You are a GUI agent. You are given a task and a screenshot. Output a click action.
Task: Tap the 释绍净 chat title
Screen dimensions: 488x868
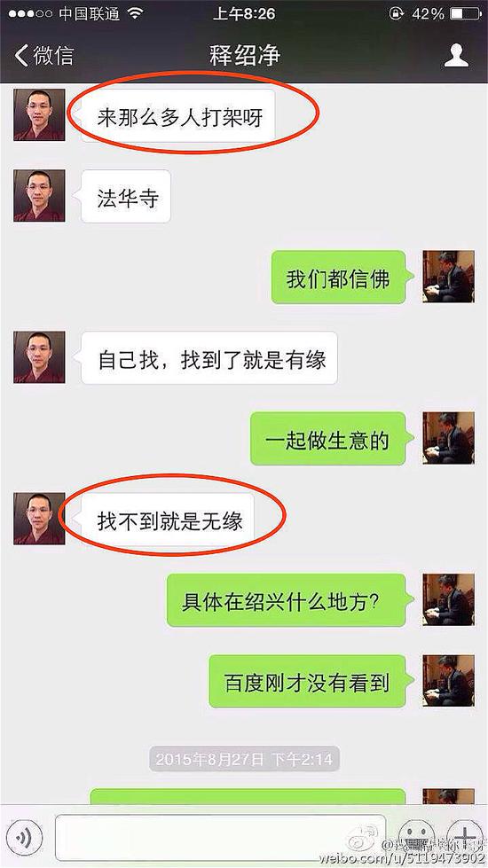[x=244, y=55]
